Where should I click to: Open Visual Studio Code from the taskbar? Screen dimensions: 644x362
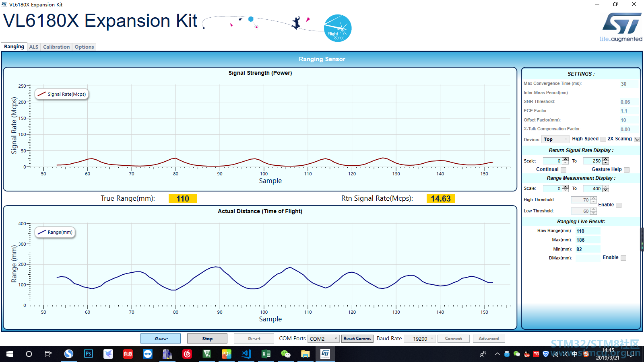246,354
